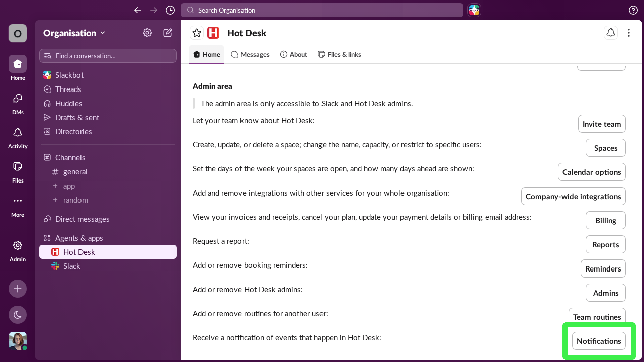Open Threads in sidebar

[108, 89]
